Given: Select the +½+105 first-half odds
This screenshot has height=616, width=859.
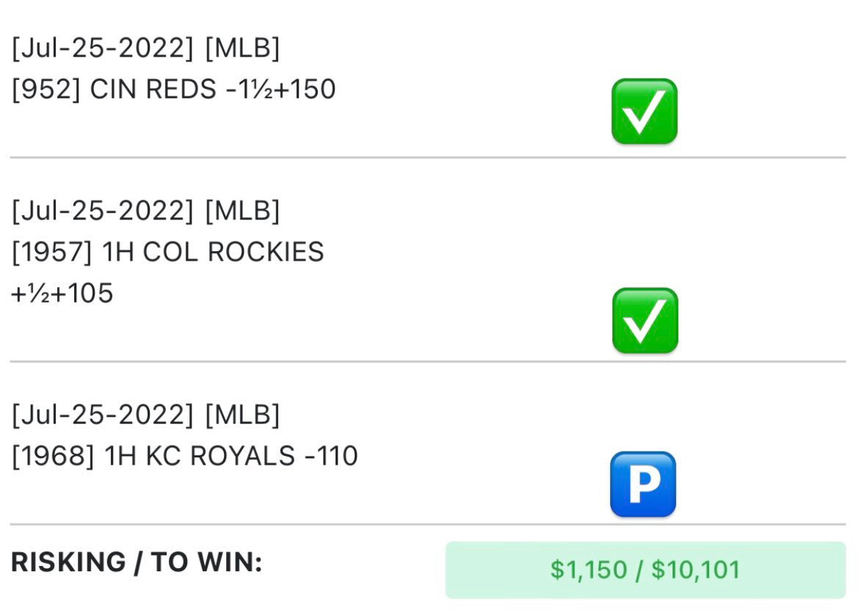Looking at the screenshot, I should pos(62,294).
